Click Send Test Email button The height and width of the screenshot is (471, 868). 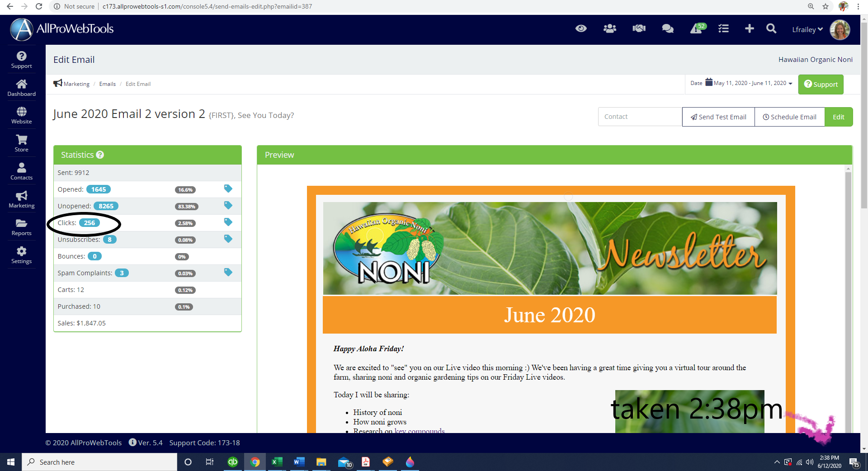[718, 117]
